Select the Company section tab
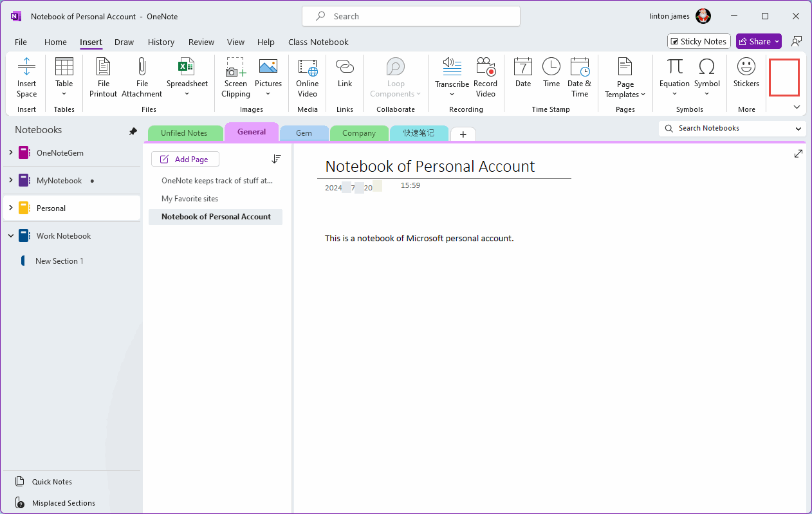812x514 pixels. coord(359,133)
